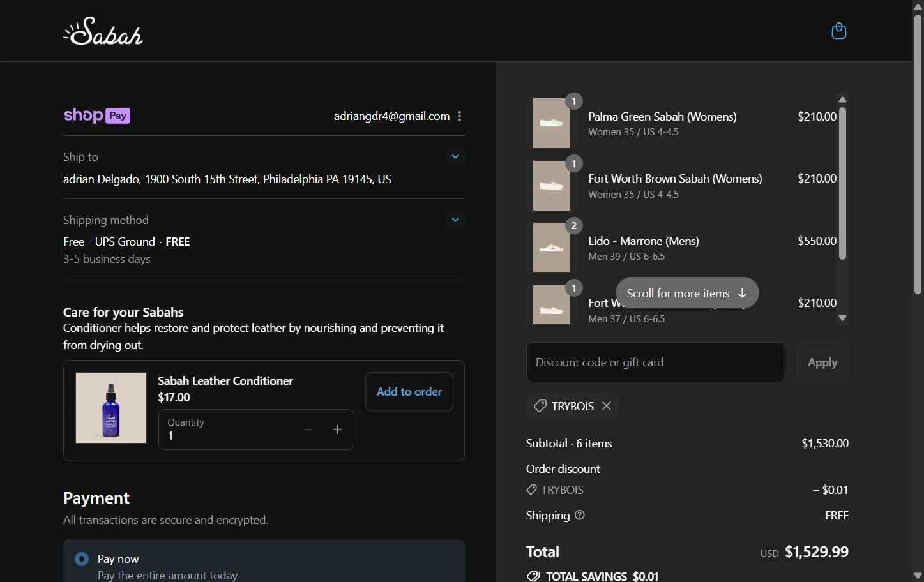Click the Lido - Marrone price $550.00
924x582 pixels.
tap(817, 241)
